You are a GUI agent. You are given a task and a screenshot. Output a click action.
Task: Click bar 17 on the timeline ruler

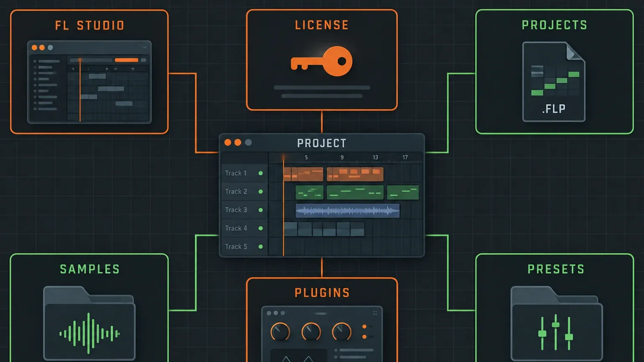click(x=405, y=158)
